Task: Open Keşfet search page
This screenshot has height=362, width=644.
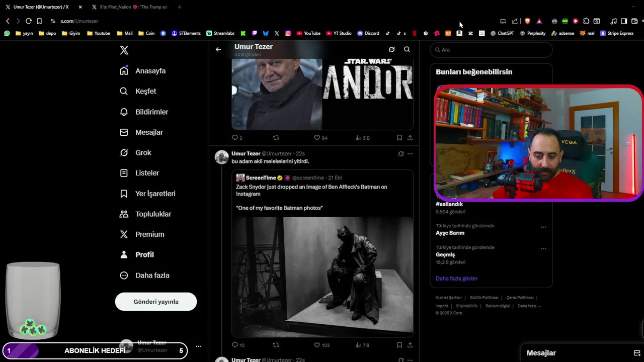Action: coord(138,91)
